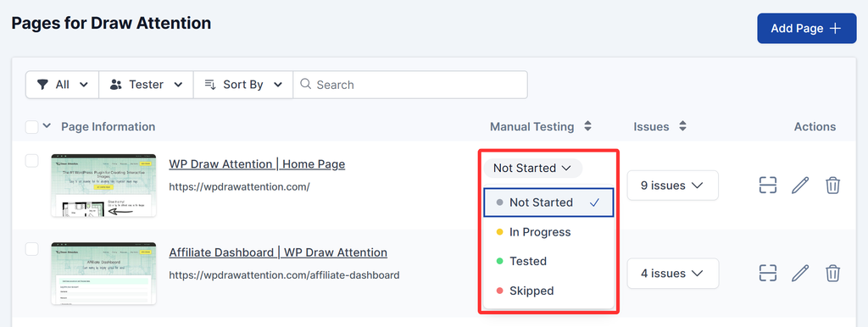Screen dimensions: 868x327
Task: Open the Sort By dropdown
Action: click(x=243, y=85)
